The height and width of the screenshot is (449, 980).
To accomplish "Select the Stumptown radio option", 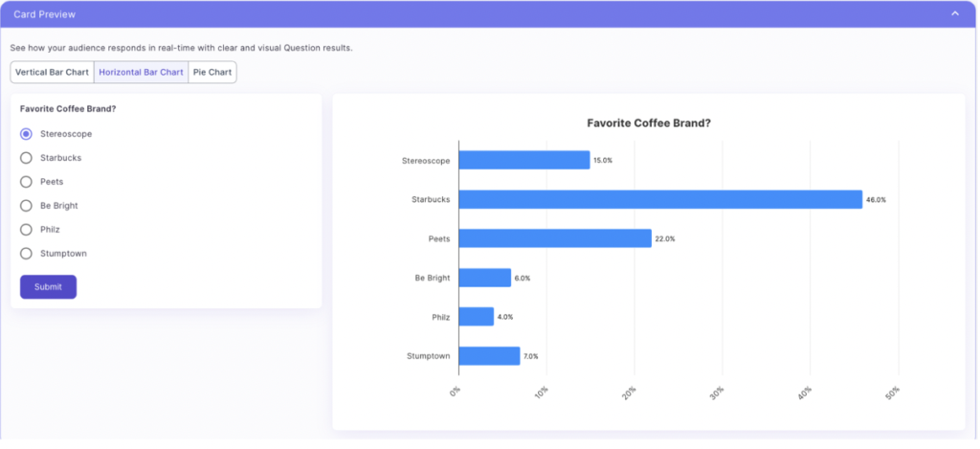I will coord(27,254).
